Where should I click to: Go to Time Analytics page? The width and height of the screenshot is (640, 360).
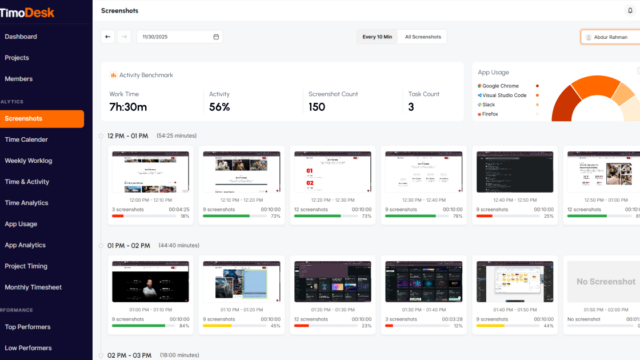point(27,203)
